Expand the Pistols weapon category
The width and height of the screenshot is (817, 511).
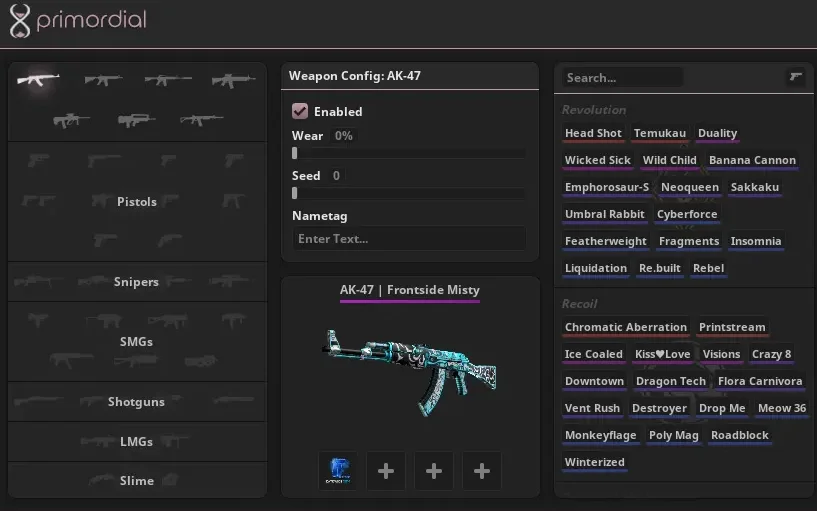pos(137,202)
